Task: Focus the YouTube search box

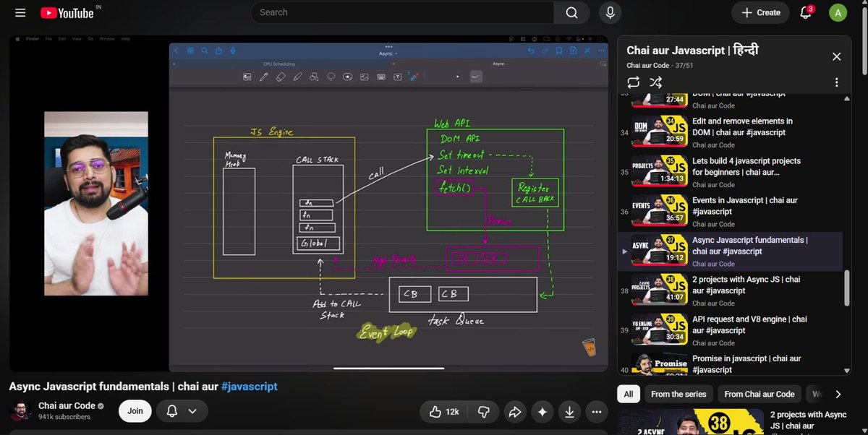Action: 402,12
